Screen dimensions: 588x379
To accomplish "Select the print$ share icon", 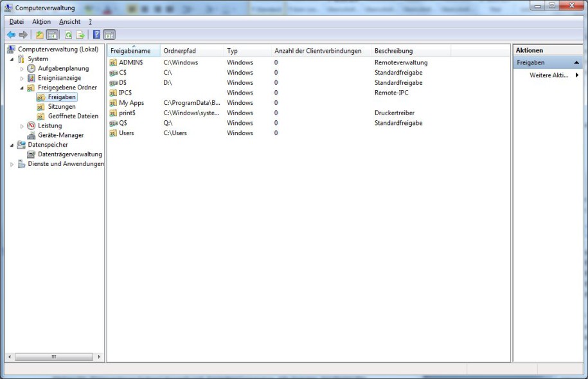I will click(x=113, y=113).
